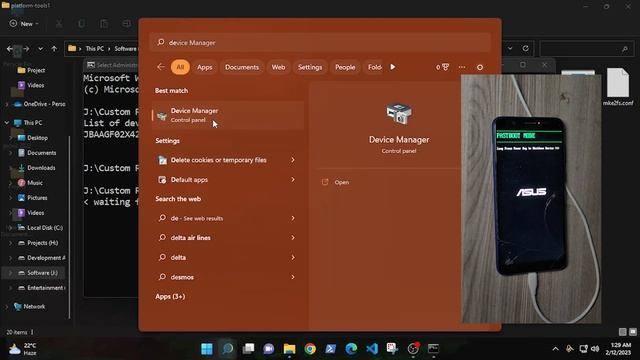The image size is (640, 360).
Task: Navigate up one folder in File Explorer
Action: pos(54,49)
